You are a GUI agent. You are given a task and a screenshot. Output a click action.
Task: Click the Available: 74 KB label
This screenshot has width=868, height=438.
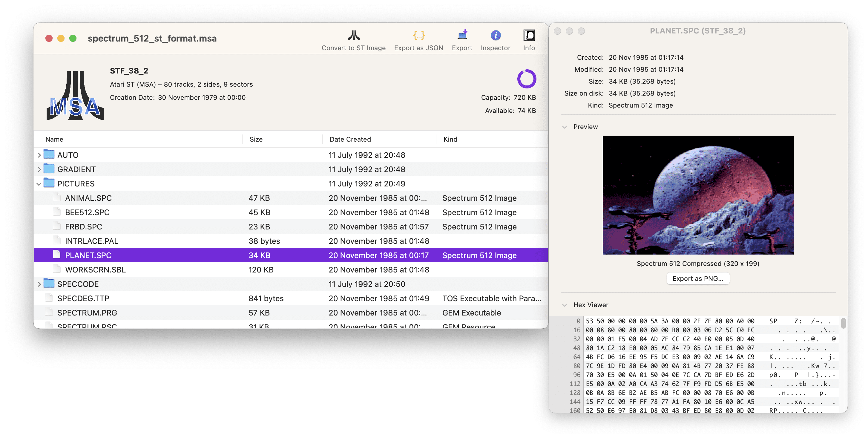[510, 111]
